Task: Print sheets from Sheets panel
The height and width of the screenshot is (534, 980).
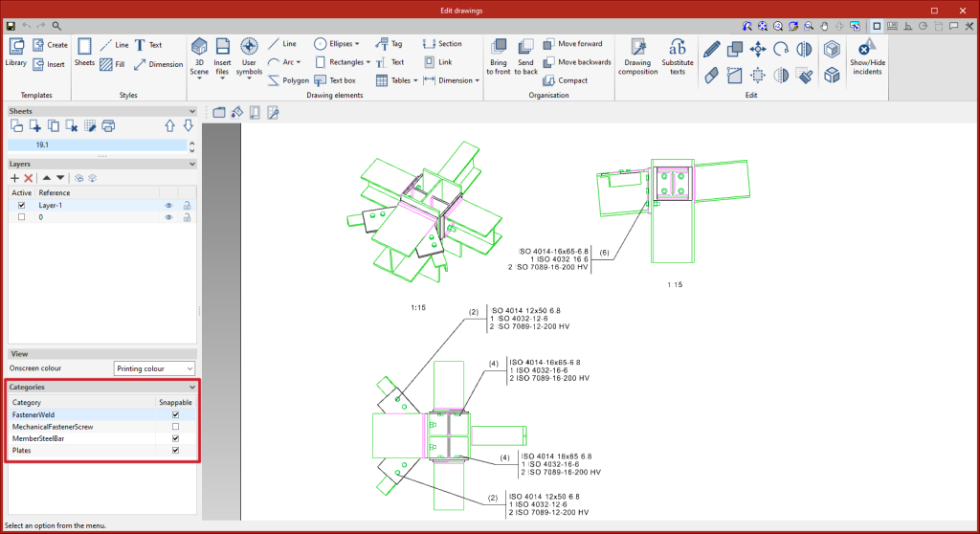Action: tap(108, 126)
